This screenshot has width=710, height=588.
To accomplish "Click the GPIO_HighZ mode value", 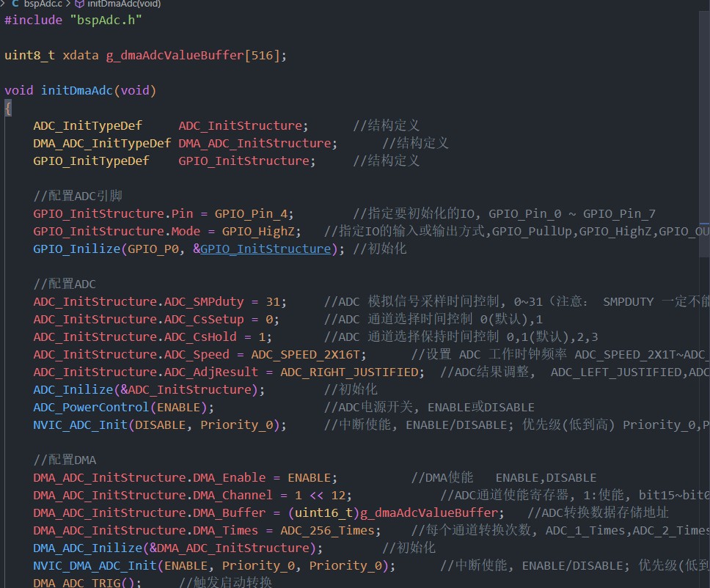I will tap(258, 231).
